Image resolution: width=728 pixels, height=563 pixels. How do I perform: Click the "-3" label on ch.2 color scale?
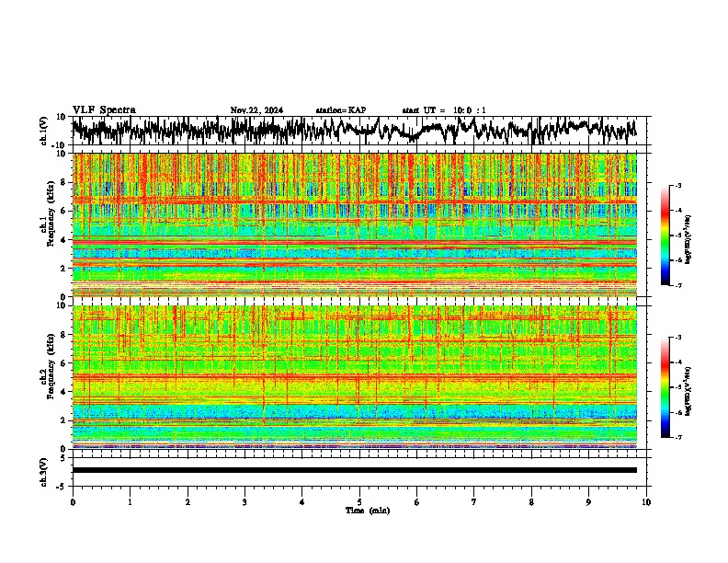[x=677, y=338]
